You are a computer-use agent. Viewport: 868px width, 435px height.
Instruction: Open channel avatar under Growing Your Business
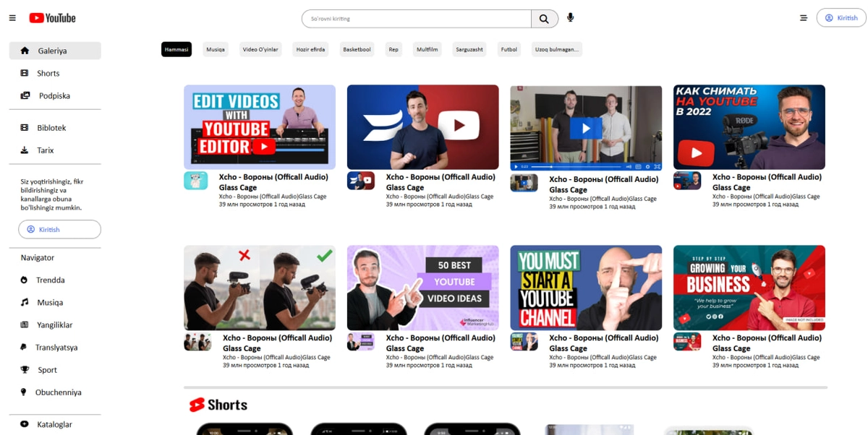tap(686, 342)
